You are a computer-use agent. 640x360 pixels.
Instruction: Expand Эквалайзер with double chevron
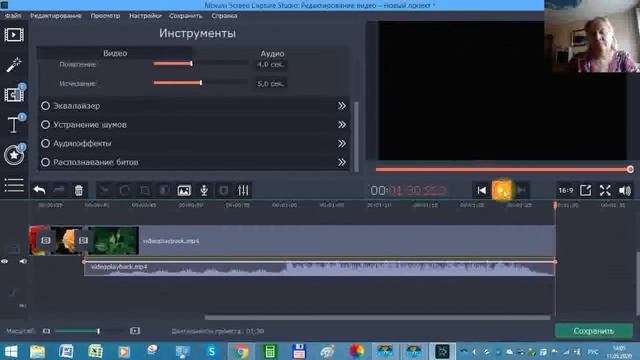[342, 106]
